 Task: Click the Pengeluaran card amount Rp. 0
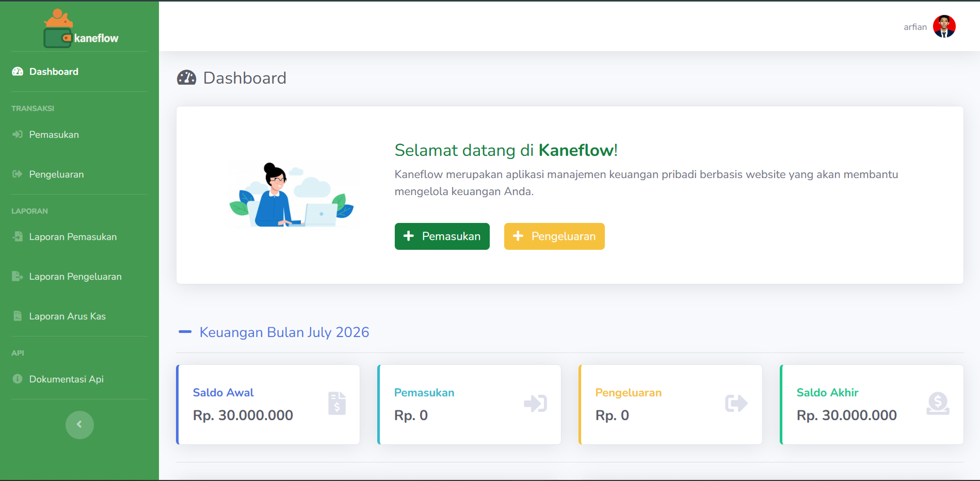(x=612, y=415)
